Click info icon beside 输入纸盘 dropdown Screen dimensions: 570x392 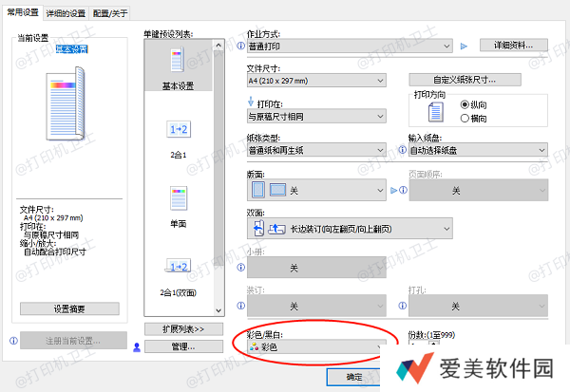pyautogui.click(x=403, y=150)
